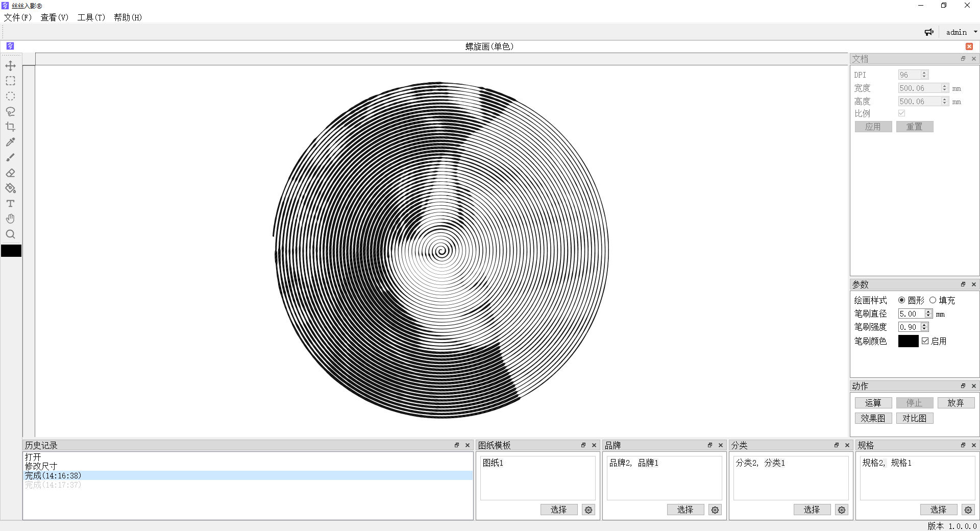
Task: Select the 填充 drawing style option
Action: click(933, 300)
